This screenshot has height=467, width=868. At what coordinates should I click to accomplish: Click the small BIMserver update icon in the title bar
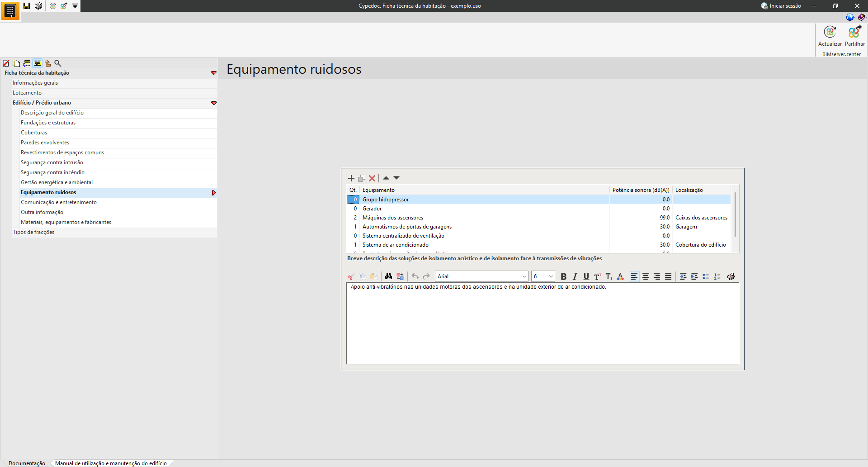point(53,6)
